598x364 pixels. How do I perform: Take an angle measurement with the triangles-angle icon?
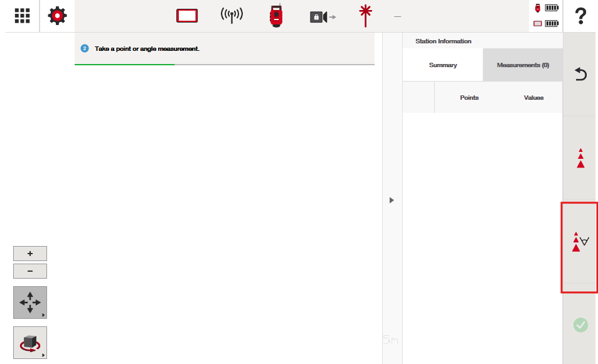(x=580, y=242)
